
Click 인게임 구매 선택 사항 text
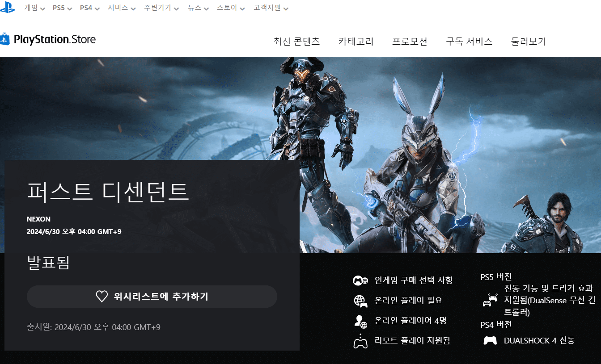414,280
